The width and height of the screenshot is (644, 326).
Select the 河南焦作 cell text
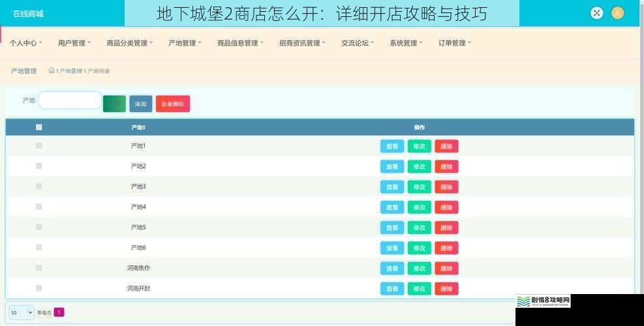tap(138, 268)
